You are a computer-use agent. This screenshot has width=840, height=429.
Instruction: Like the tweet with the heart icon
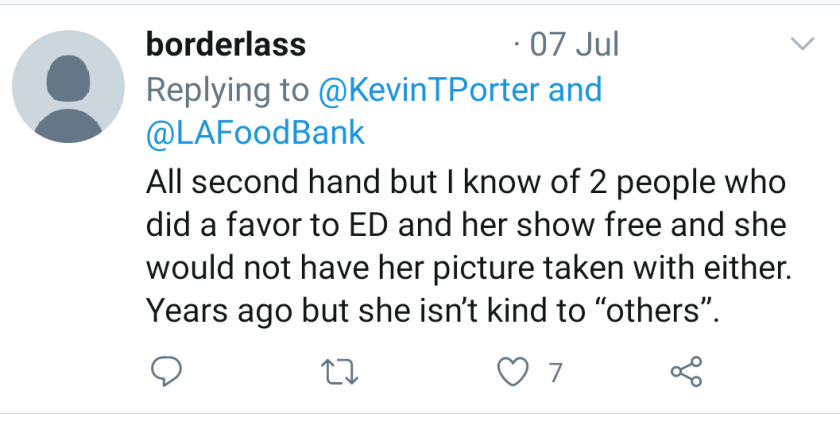pos(511,372)
